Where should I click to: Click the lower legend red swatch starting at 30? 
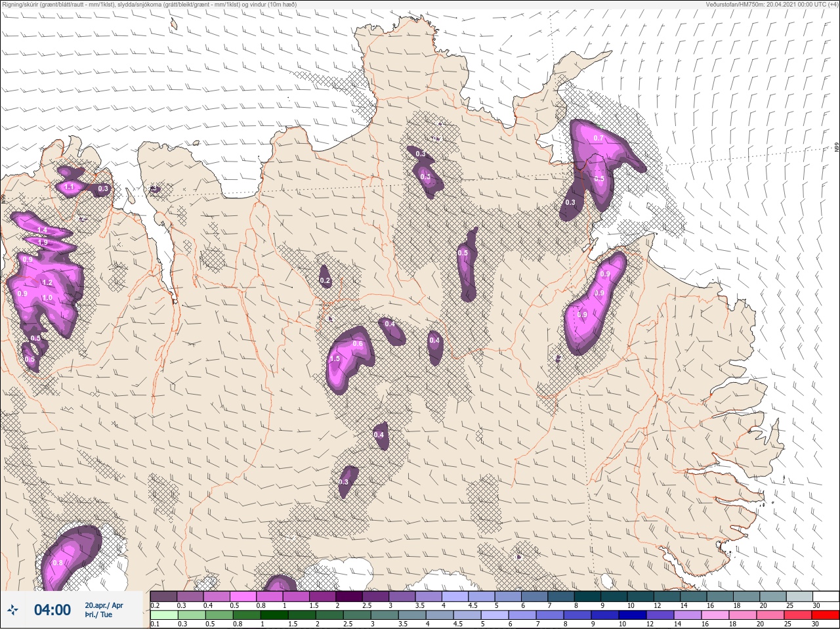coord(826,615)
